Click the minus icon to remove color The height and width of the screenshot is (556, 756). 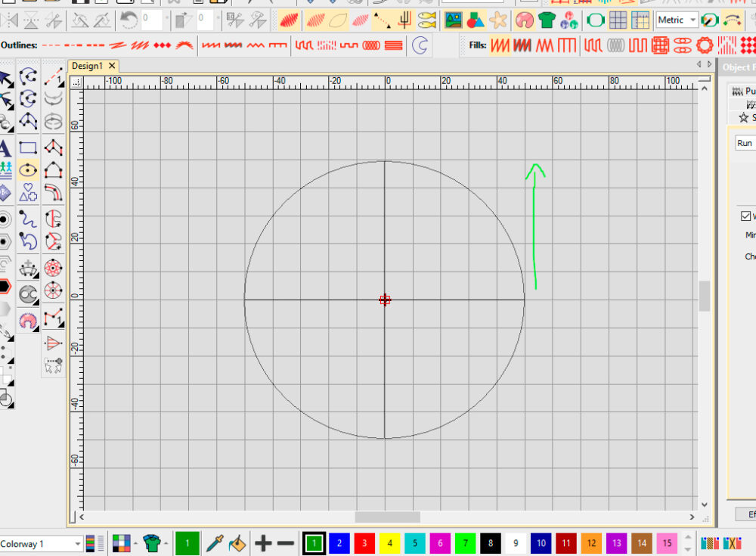[285, 542]
